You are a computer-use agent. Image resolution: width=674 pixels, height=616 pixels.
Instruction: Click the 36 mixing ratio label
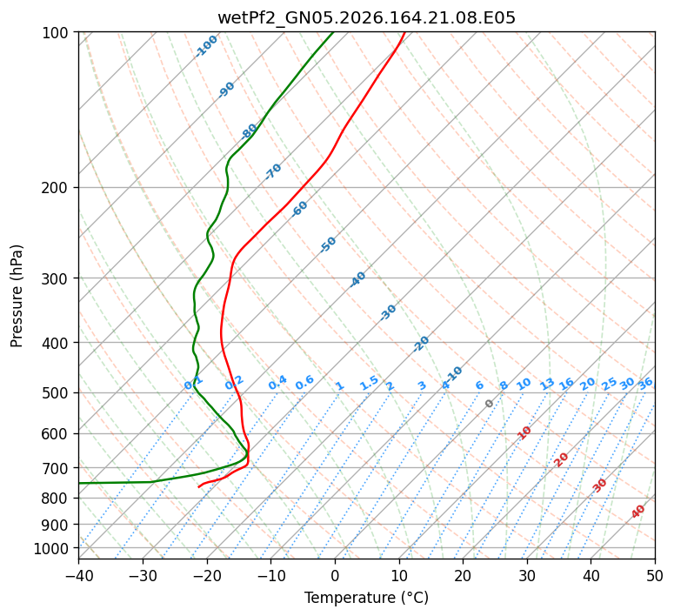click(645, 384)
